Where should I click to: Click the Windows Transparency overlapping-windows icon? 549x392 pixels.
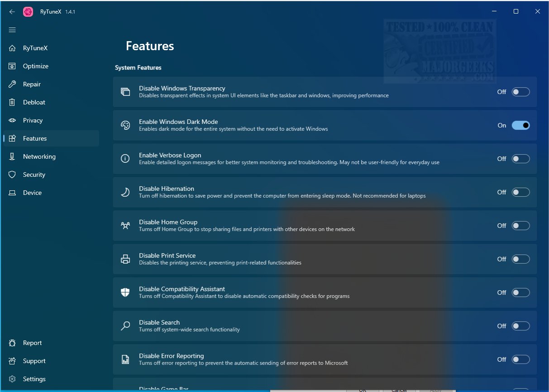(125, 92)
